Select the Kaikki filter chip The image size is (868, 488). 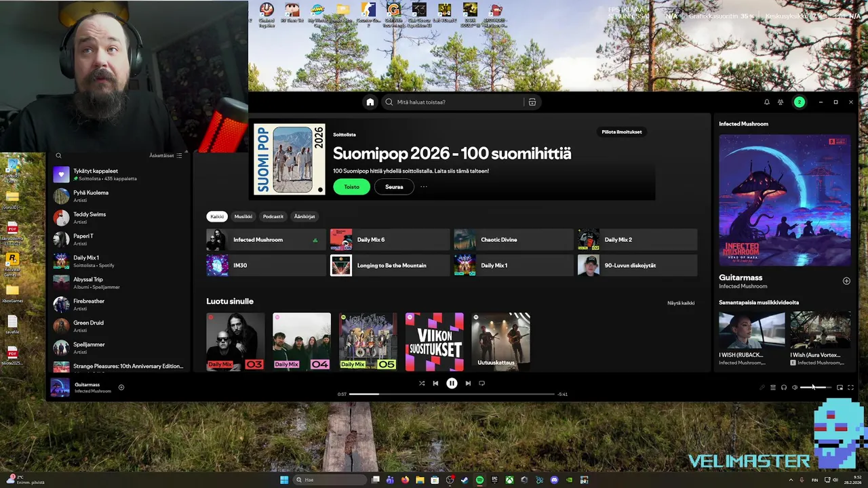(x=217, y=217)
